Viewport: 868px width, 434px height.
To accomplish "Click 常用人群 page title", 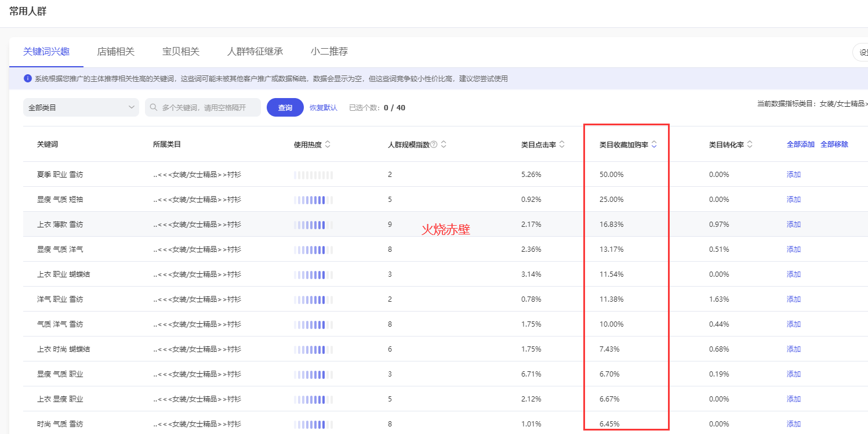I will [x=28, y=12].
